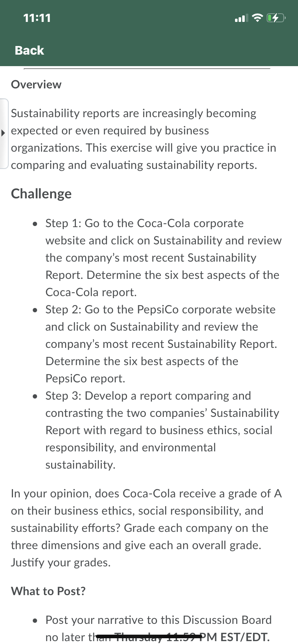Tap the bullet point before Step 3

pos(35,396)
